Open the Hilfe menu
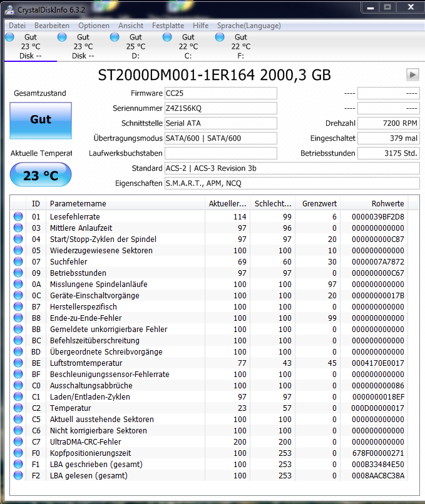425x504 pixels. (200, 26)
